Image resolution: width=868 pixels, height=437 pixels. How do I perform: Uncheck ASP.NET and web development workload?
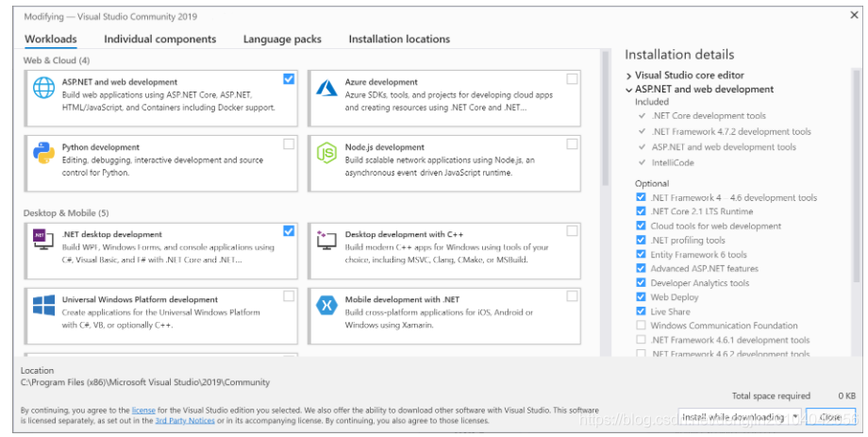pyautogui.click(x=289, y=79)
